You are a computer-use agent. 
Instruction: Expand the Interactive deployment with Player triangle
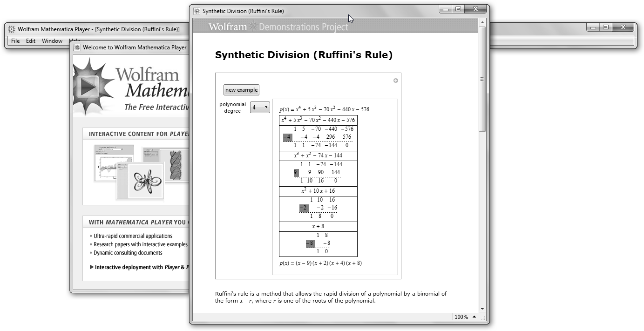[x=92, y=267]
